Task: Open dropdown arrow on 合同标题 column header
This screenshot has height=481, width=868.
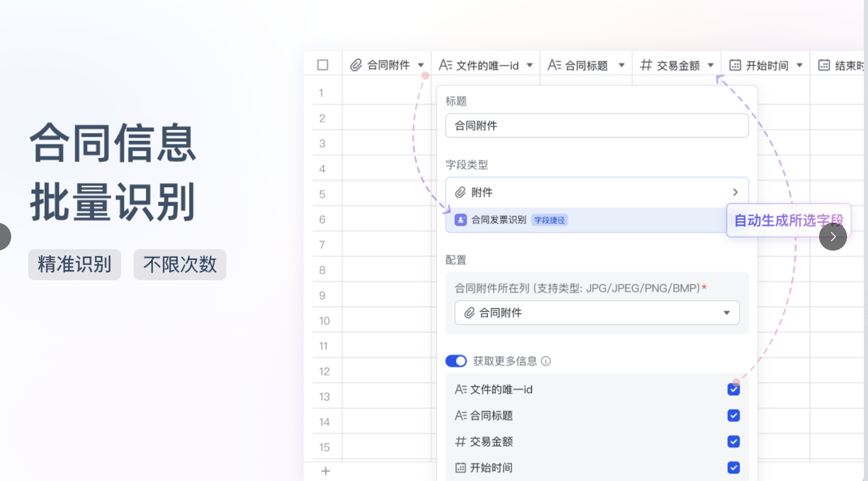Action: [622, 65]
